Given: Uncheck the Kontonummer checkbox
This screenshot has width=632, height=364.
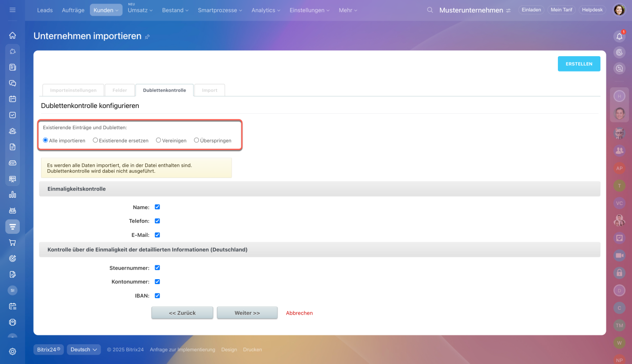Looking at the screenshot, I should 158,282.
